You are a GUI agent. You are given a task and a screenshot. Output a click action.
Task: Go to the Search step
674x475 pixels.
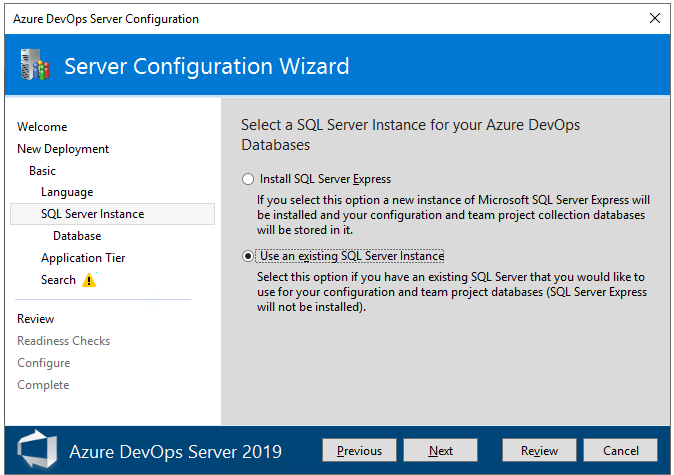(x=58, y=280)
